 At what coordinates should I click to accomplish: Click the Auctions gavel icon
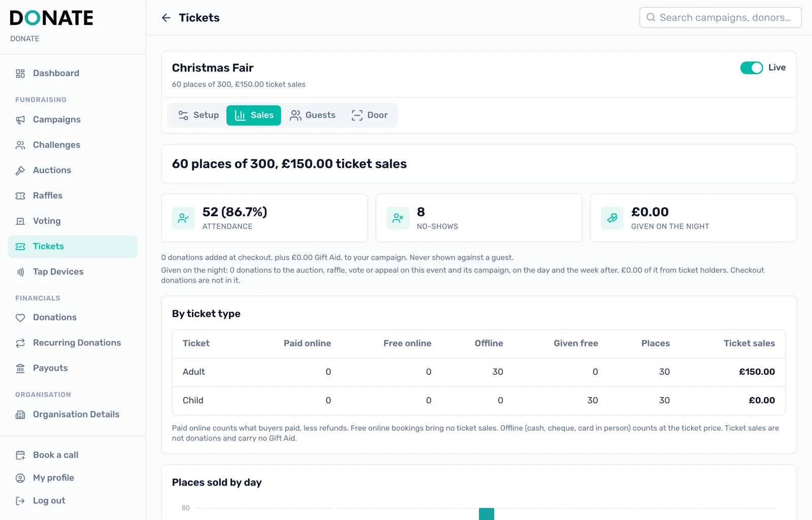click(x=20, y=170)
